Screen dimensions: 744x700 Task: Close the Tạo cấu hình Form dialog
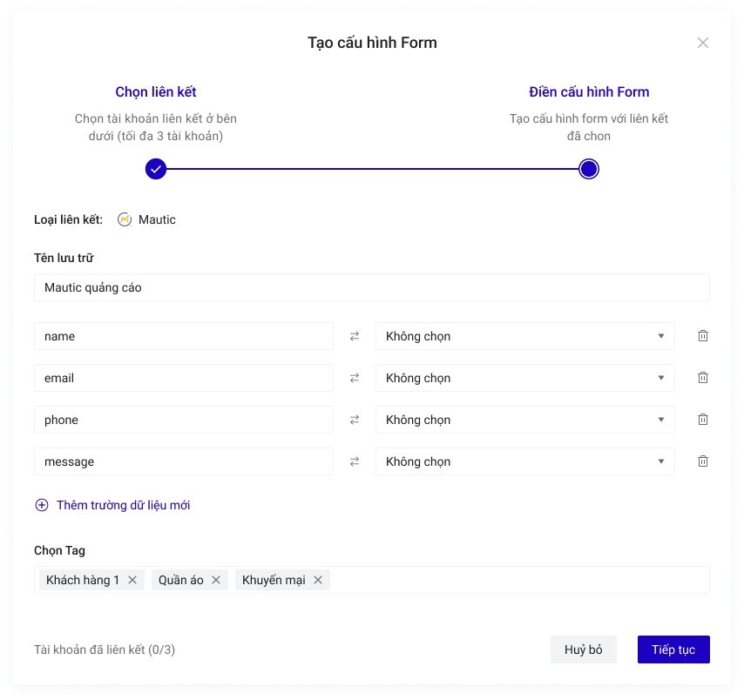point(702,43)
